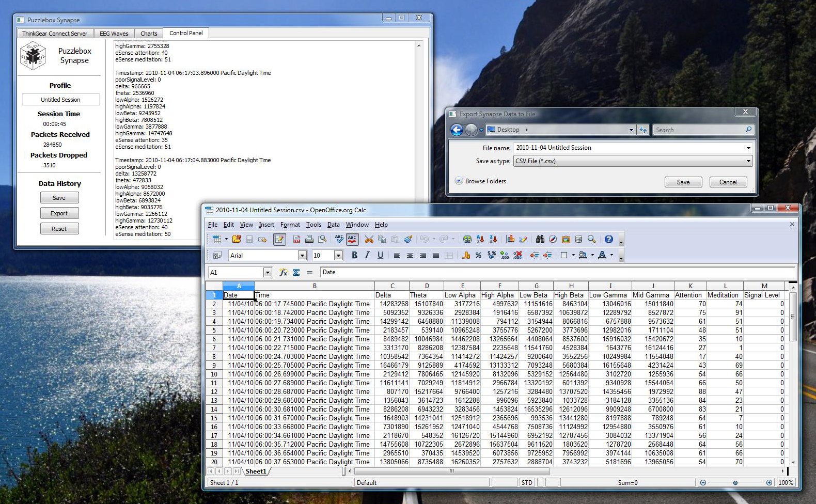Open the Navigator compass icon
This screenshot has width=816, height=504.
(553, 239)
